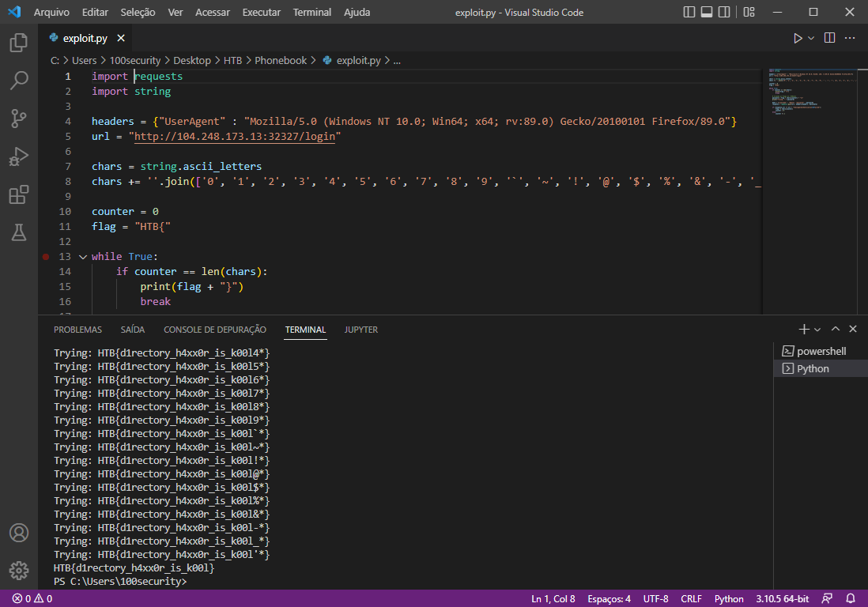Open the Terminal menu in menu bar
868x607 pixels.
tap(312, 12)
